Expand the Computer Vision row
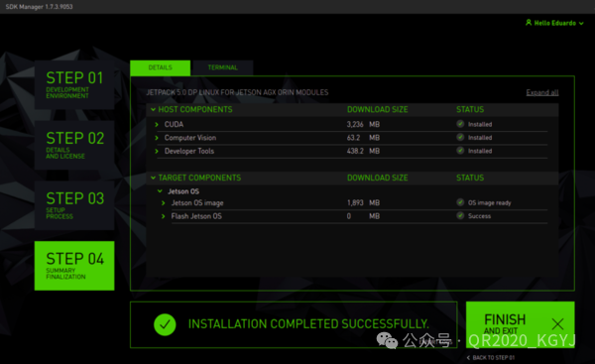This screenshot has width=595, height=364. pyautogui.click(x=157, y=138)
